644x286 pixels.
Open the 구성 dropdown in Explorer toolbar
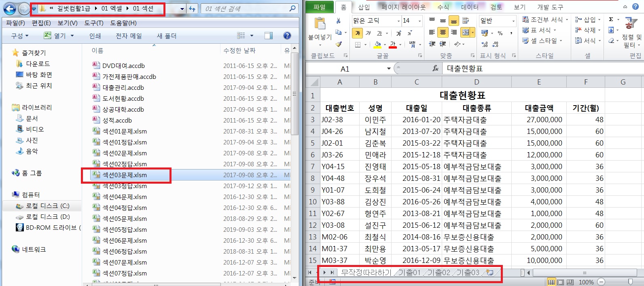pyautogui.click(x=19, y=36)
